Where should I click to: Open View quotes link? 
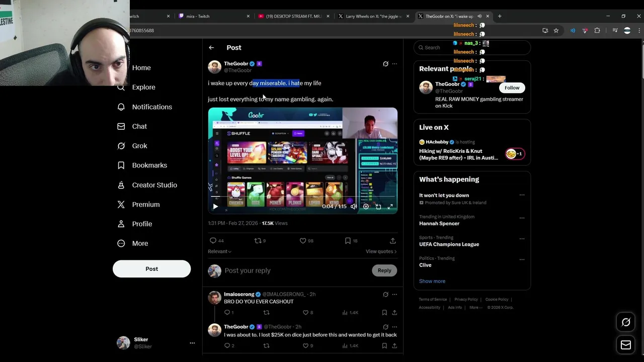(381, 251)
